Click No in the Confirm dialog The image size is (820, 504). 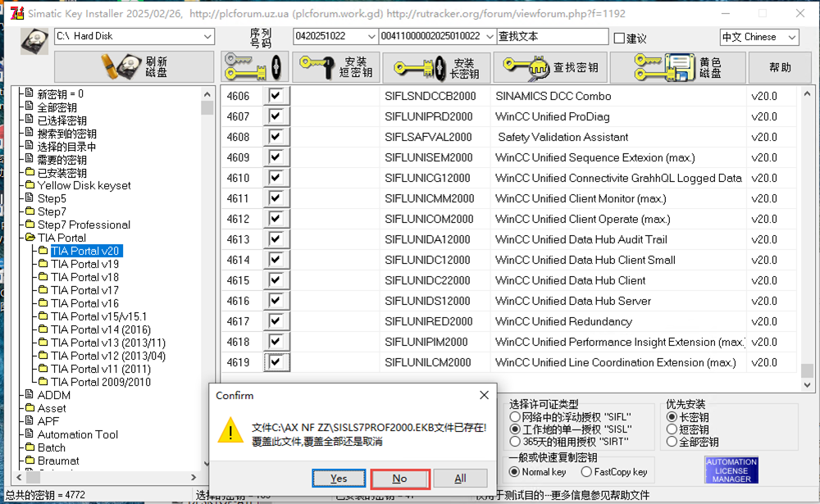coord(399,479)
